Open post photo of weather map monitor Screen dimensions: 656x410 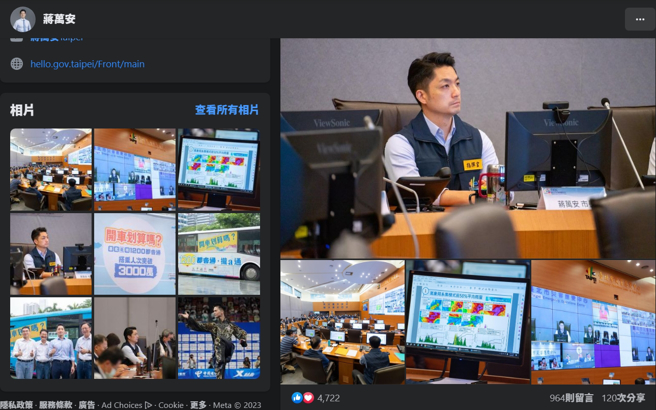click(467, 322)
